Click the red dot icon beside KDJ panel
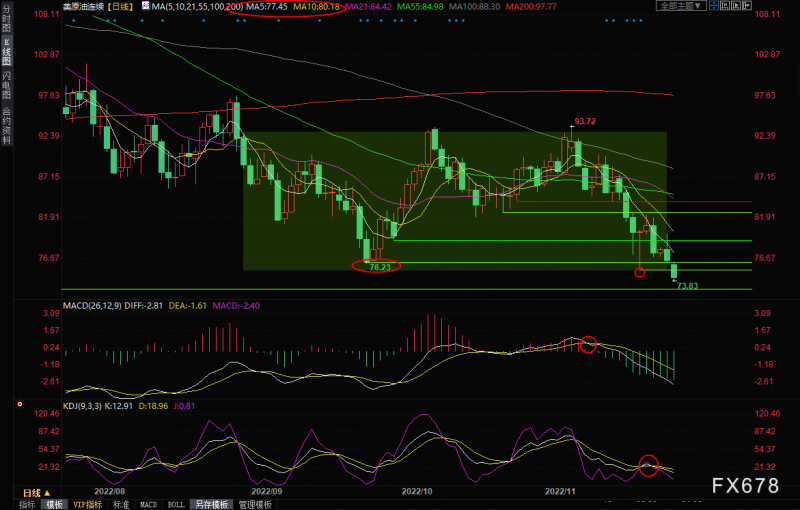Image resolution: width=800 pixels, height=510 pixels. click(20, 404)
